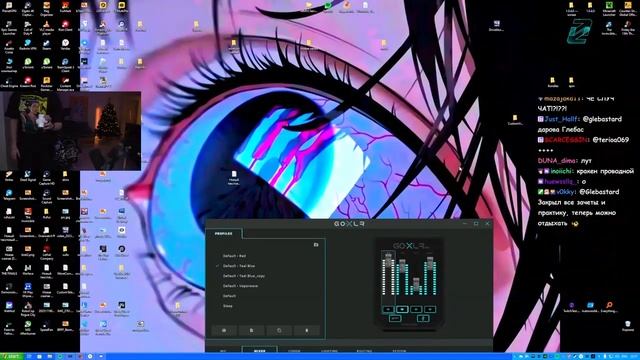Open Minecraft Launcher desktop icon
640x360 pixels.
point(609,9)
